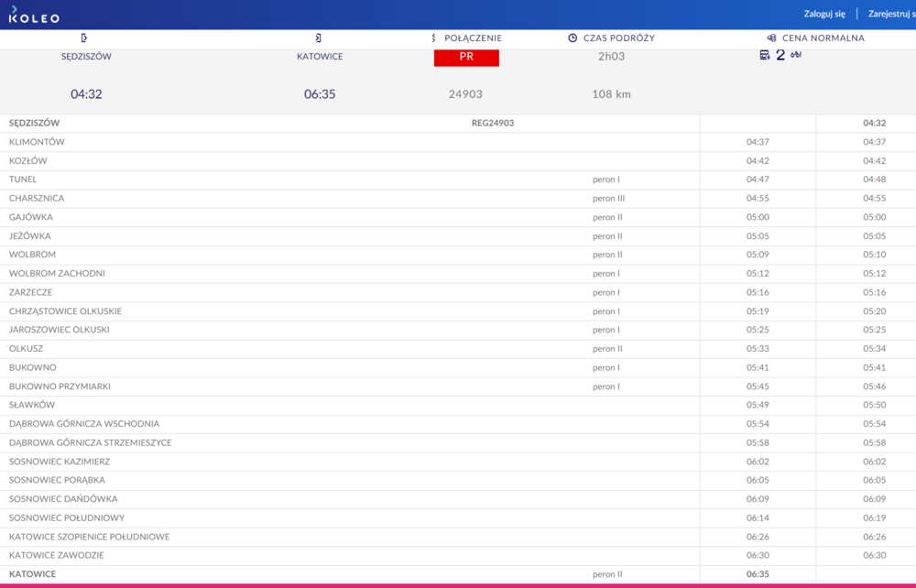Click SĘDZISZÓW in the stops list
Screen dimensions: 916x588
(34, 124)
